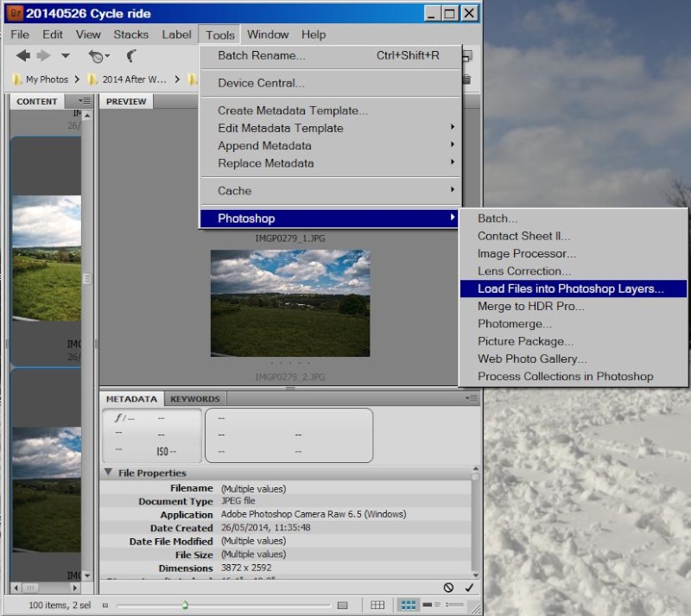Viewport: 691px width, 616px height.
Task: Expand the chevron after 2014 After W...
Action: 177,79
